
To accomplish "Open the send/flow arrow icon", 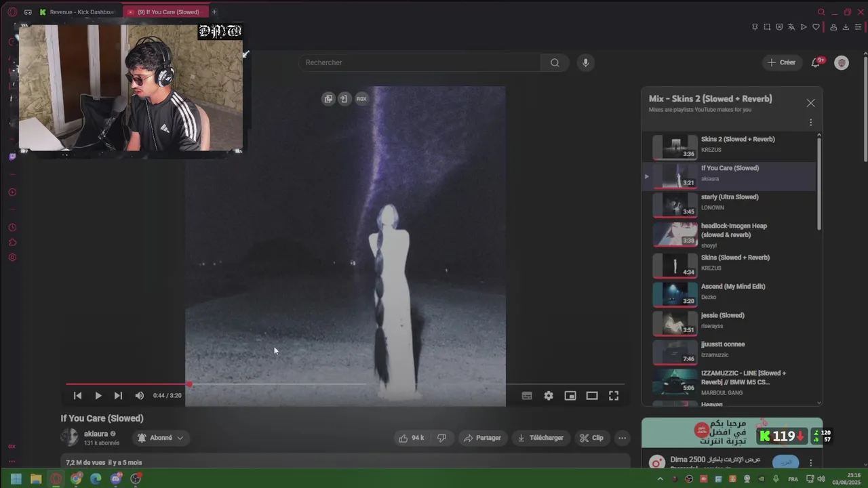I will click(804, 27).
